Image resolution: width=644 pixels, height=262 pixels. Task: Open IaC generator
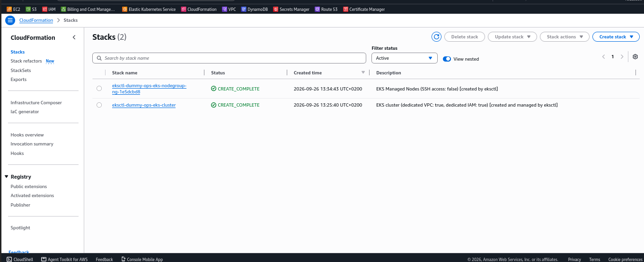click(x=25, y=112)
